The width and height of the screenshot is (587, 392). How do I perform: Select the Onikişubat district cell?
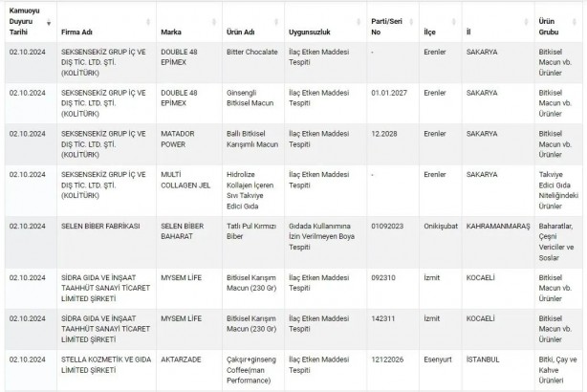pos(442,226)
